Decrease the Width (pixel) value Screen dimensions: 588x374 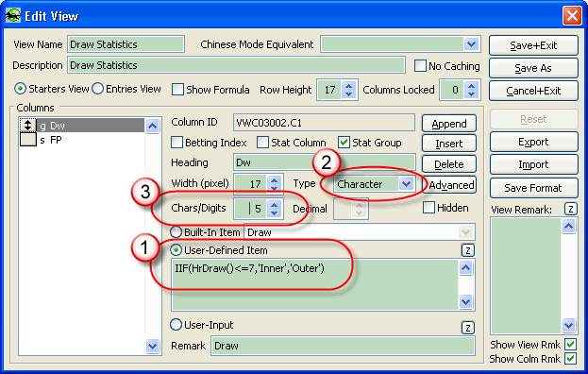274,188
